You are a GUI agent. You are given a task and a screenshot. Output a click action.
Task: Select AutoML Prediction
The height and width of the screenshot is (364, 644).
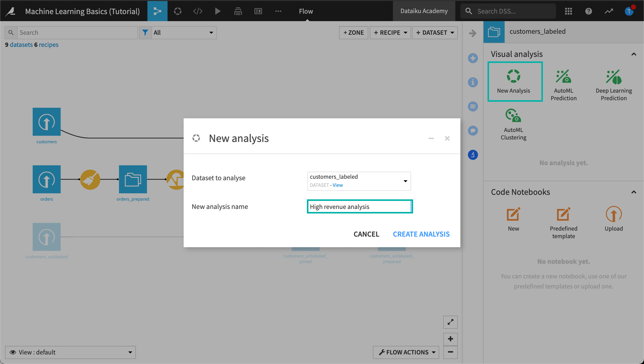[563, 85]
